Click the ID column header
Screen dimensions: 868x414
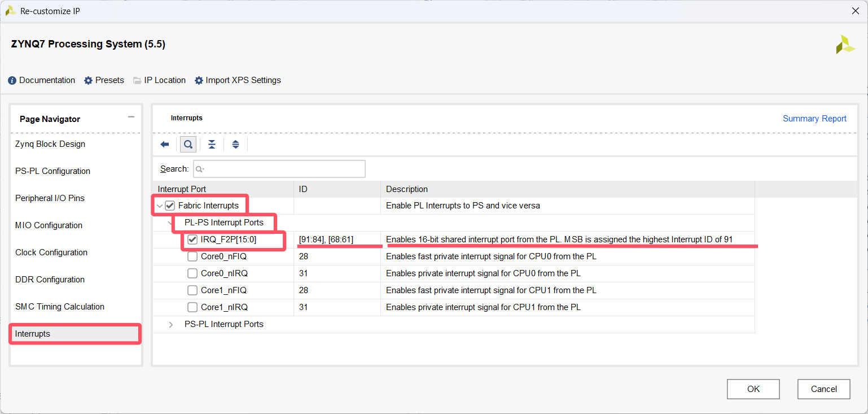pos(337,189)
